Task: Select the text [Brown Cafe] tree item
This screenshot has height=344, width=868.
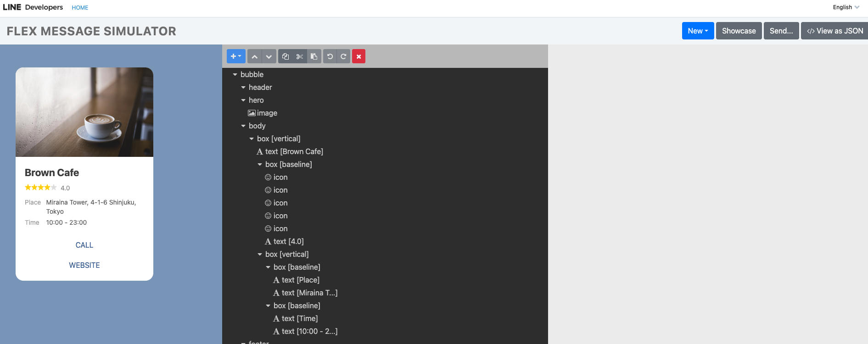Action: 294,151
